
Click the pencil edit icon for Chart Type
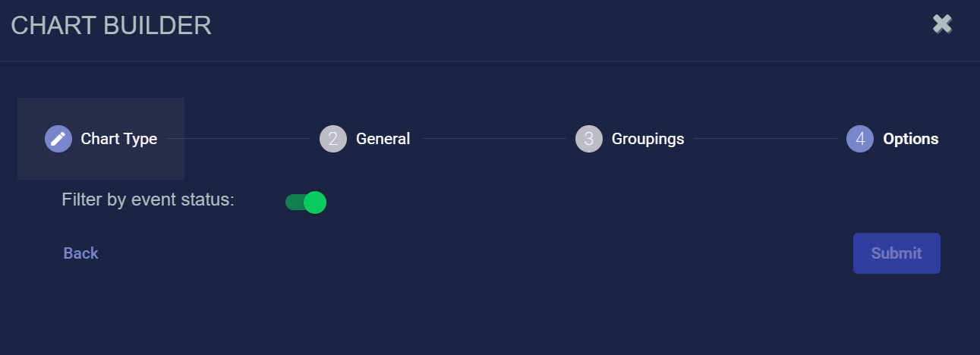[58, 139]
